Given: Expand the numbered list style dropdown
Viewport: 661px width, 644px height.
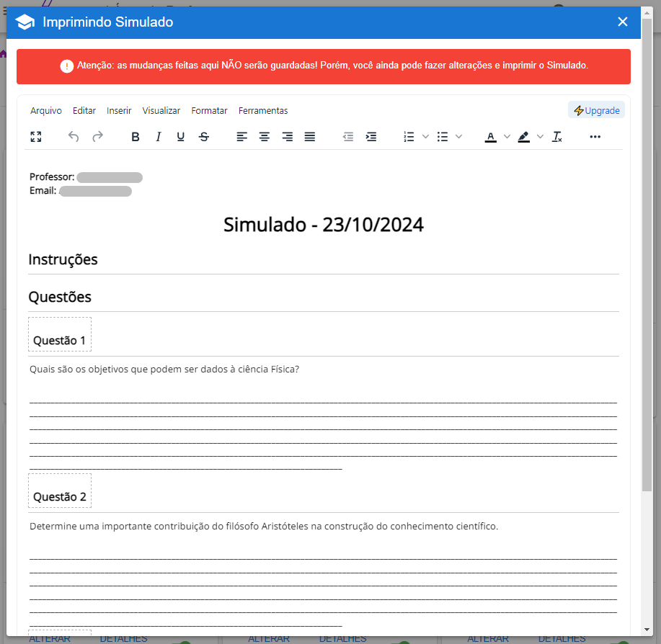Looking at the screenshot, I should [x=425, y=137].
